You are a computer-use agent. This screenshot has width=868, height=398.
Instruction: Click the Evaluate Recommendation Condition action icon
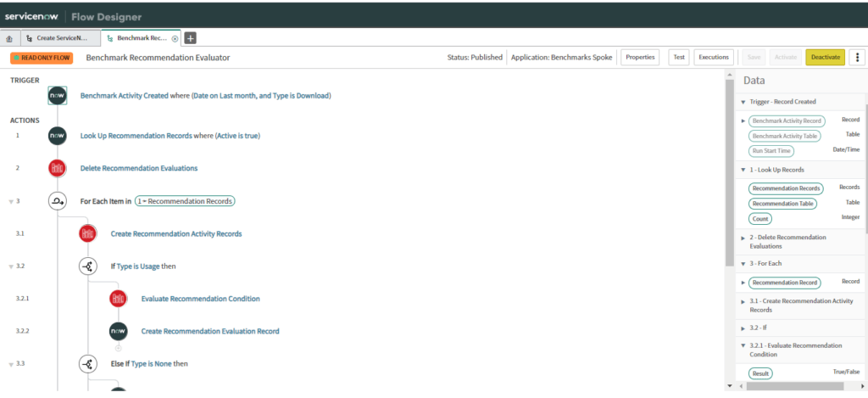pos(119,299)
